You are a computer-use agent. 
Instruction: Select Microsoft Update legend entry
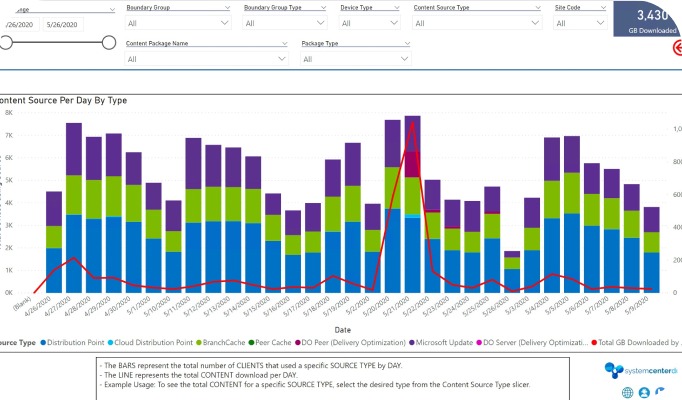tap(441, 343)
